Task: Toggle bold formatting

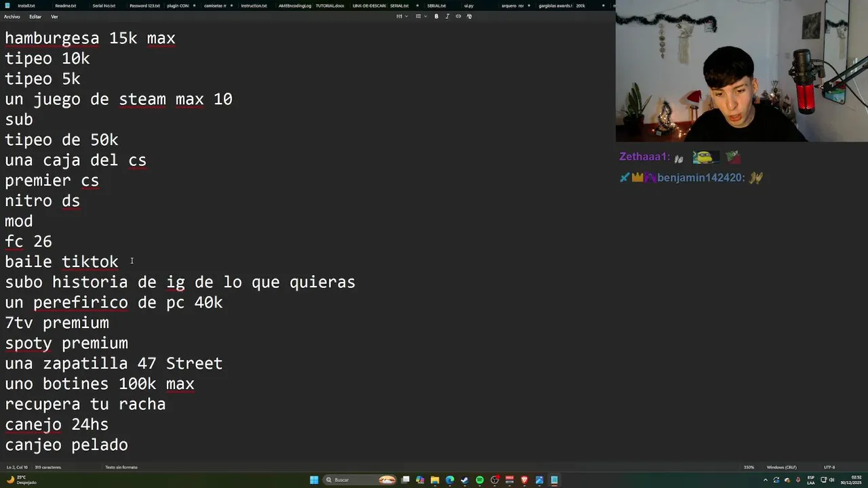Action: (x=436, y=16)
